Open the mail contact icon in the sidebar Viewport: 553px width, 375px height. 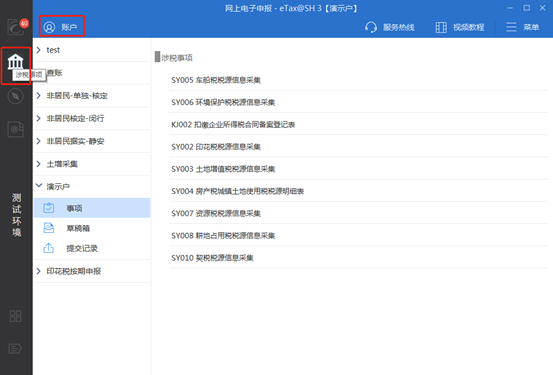(16, 129)
